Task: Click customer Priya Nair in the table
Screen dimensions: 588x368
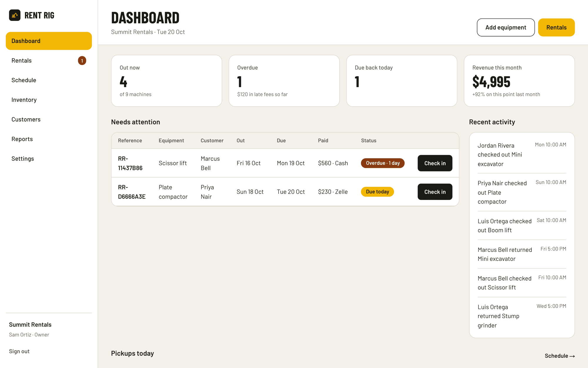Action: tap(207, 192)
